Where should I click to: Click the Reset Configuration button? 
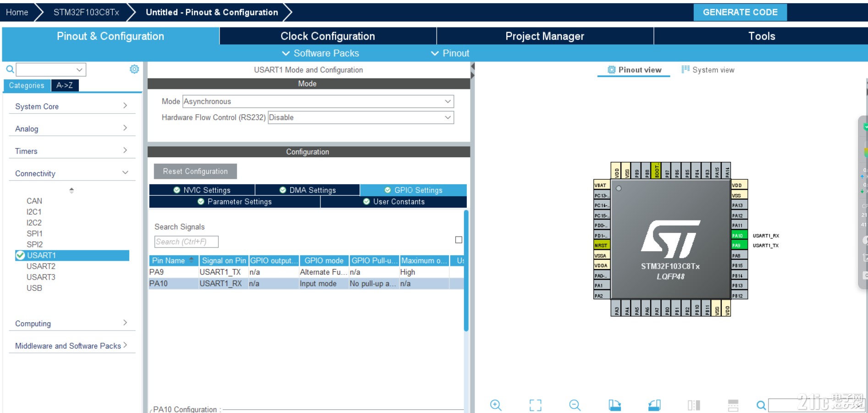click(195, 171)
